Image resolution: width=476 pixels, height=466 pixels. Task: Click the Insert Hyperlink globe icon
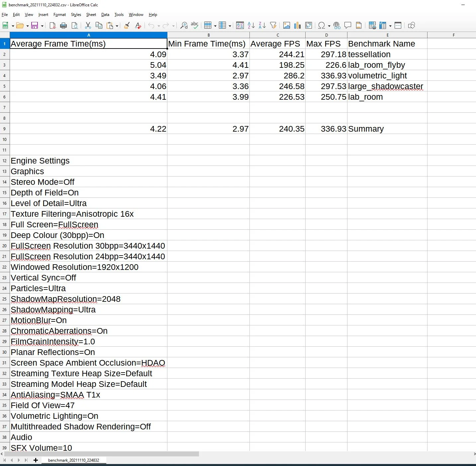(x=337, y=25)
